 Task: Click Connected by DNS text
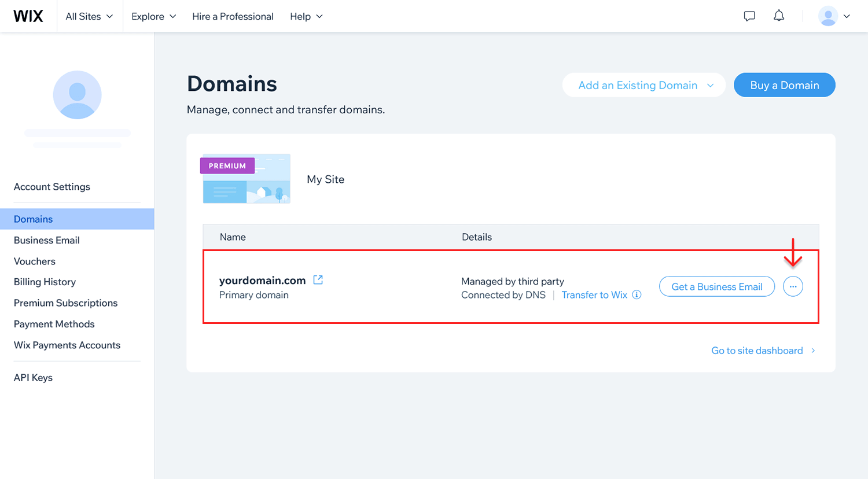coord(503,295)
